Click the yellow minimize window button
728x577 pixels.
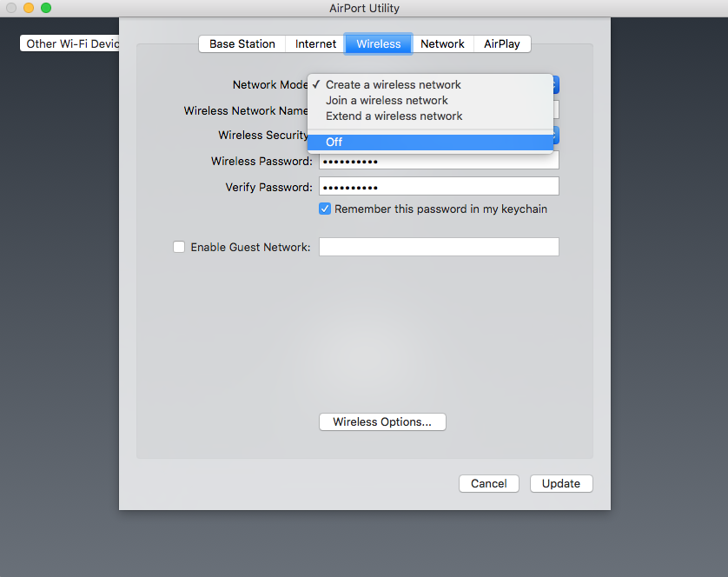29,8
